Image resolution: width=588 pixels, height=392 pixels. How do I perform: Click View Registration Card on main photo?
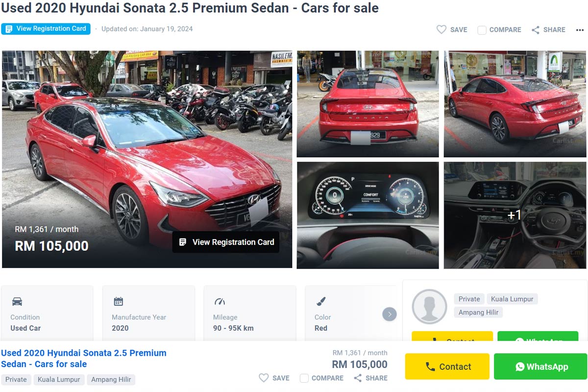pos(226,242)
